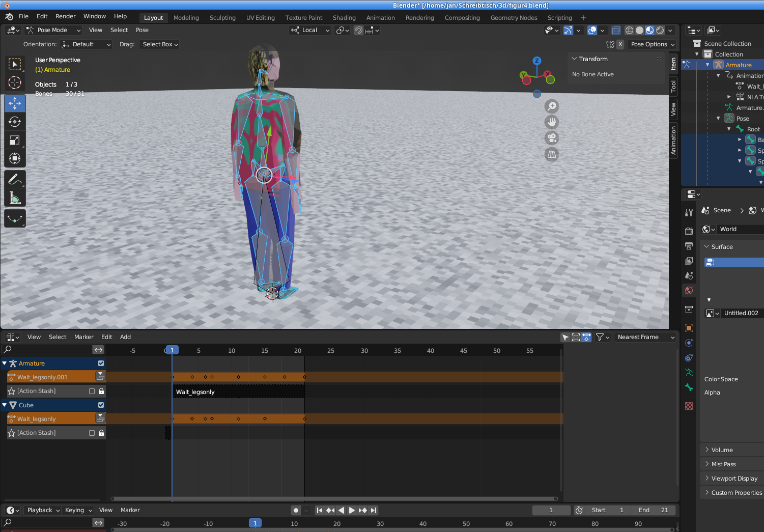Click the Walt_legsonly NLA strip
Viewport: 764px width, 532px height.
[238, 392]
